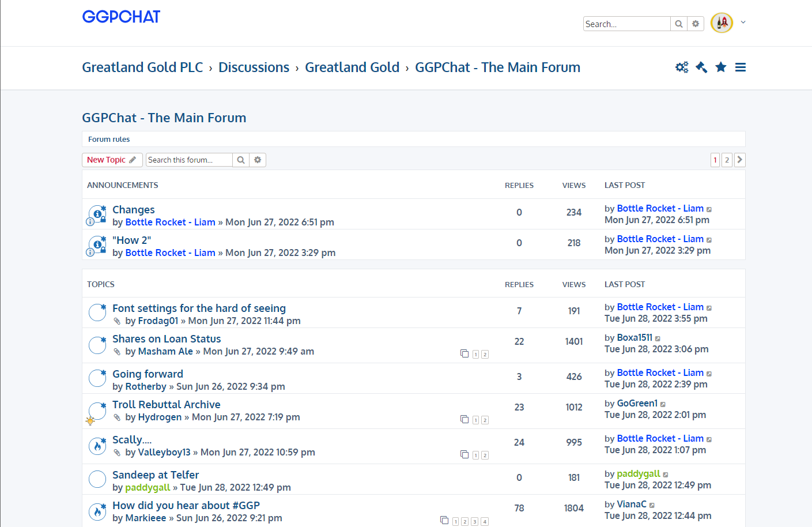Open the Changes announcement topic
Screen dimensions: 812x527
click(134, 210)
